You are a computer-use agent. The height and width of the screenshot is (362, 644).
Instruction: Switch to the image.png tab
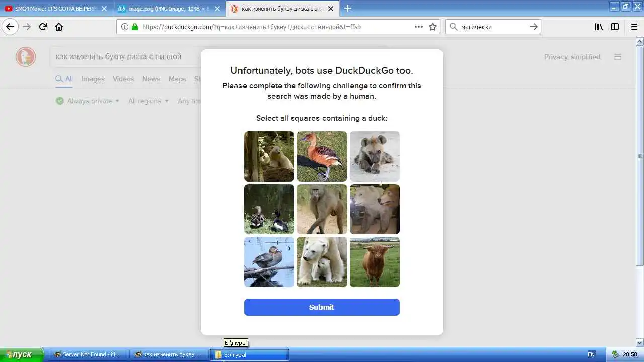click(169, 9)
